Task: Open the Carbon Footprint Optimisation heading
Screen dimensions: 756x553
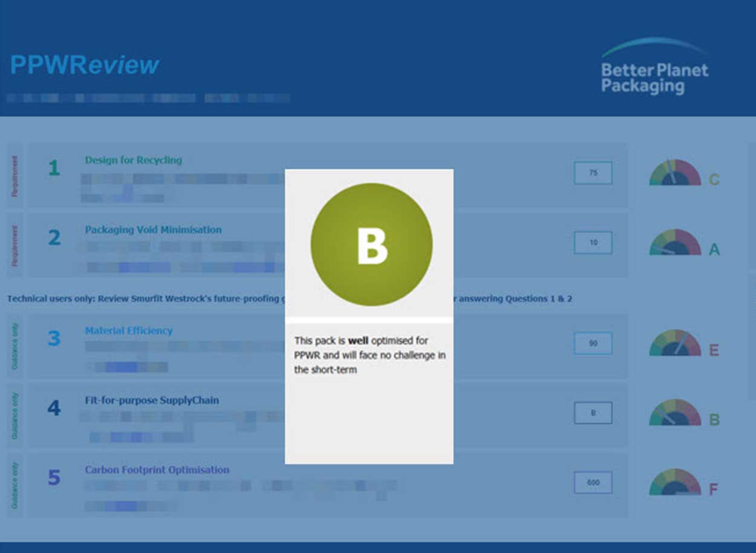Action: tap(157, 470)
